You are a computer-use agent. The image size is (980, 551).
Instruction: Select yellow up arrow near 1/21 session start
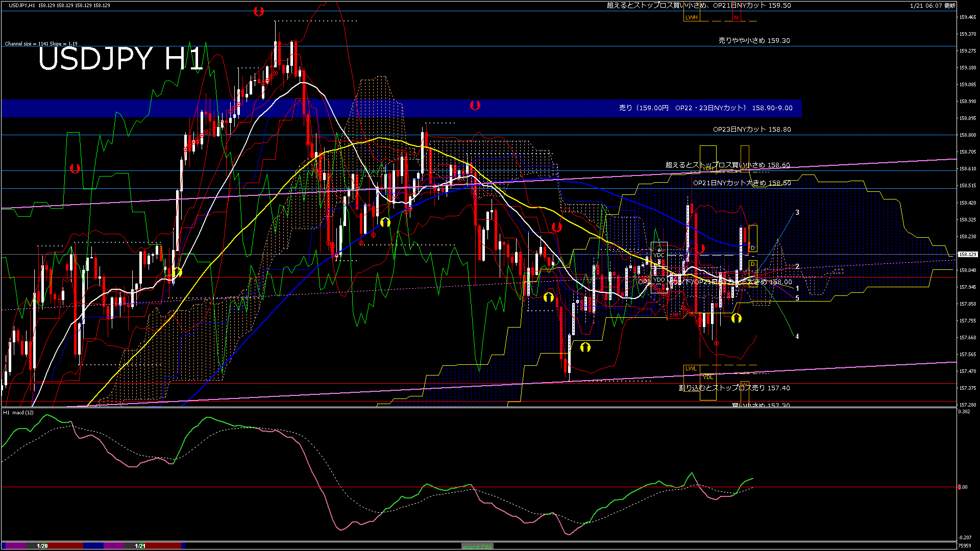pyautogui.click(x=177, y=272)
